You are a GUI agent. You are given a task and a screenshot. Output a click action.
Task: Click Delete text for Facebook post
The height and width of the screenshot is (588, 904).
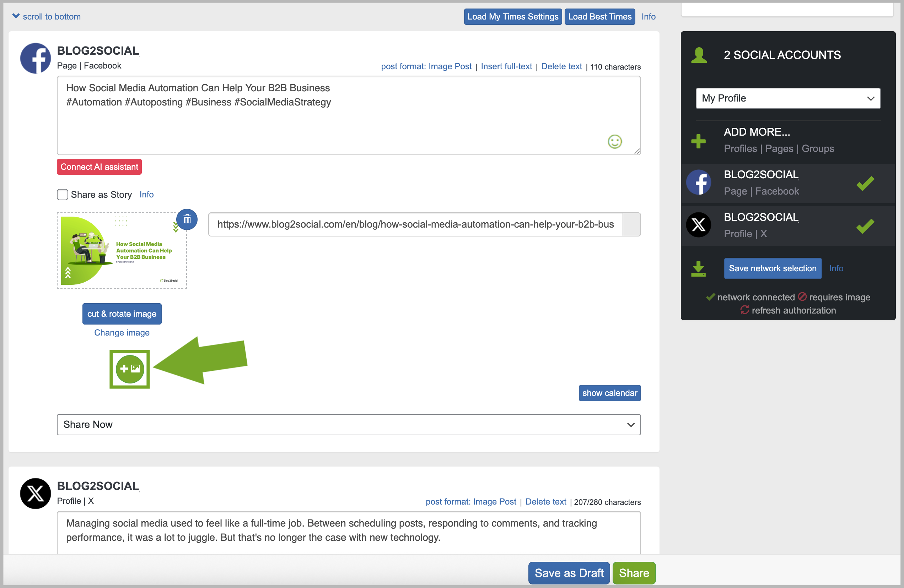click(561, 66)
